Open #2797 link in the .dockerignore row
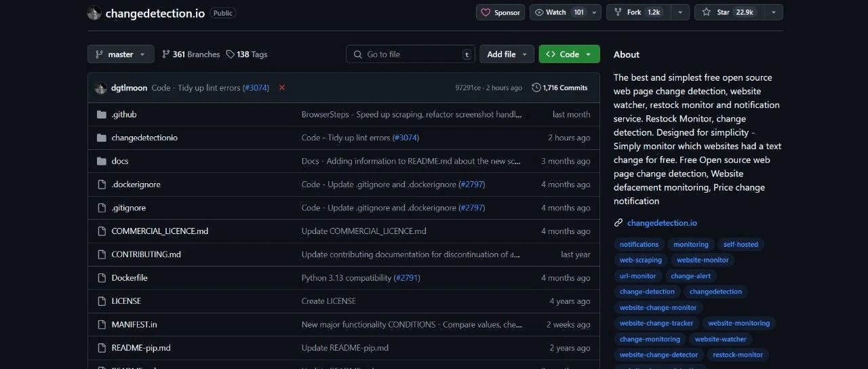The image size is (868, 369). pyautogui.click(x=472, y=184)
